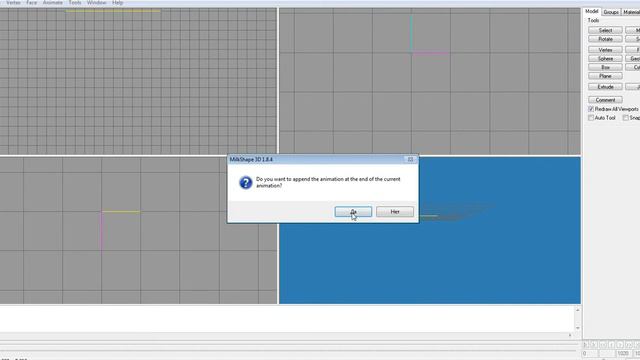Click the total frames field showing 1020
The height and width of the screenshot is (360, 640).
click(x=623, y=353)
